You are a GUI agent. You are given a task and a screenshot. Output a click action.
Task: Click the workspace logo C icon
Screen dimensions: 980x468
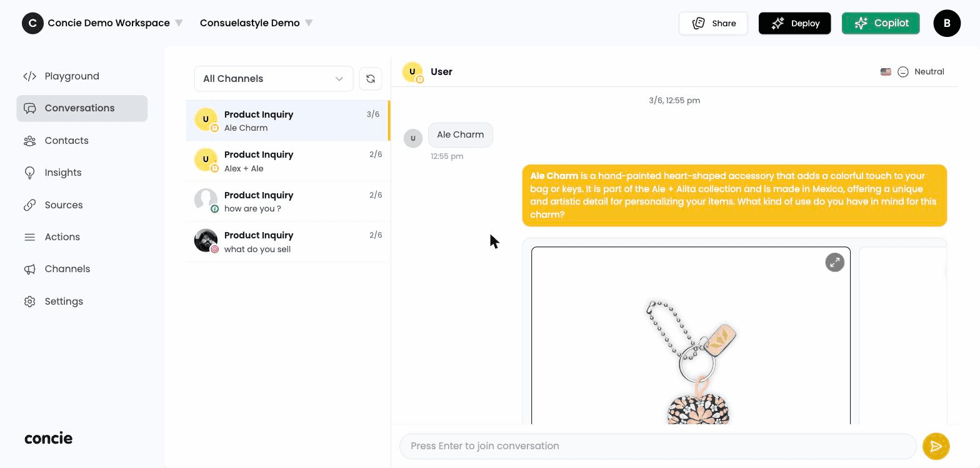click(x=32, y=23)
